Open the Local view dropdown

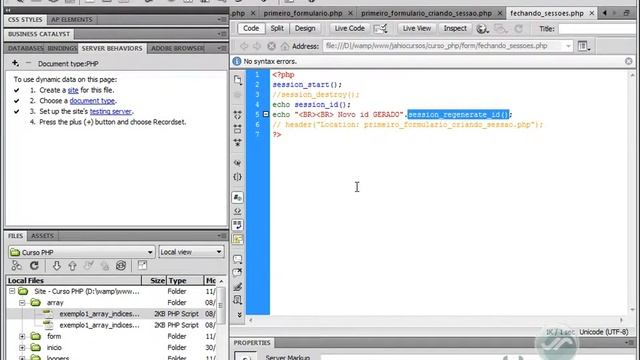pyautogui.click(x=191, y=252)
